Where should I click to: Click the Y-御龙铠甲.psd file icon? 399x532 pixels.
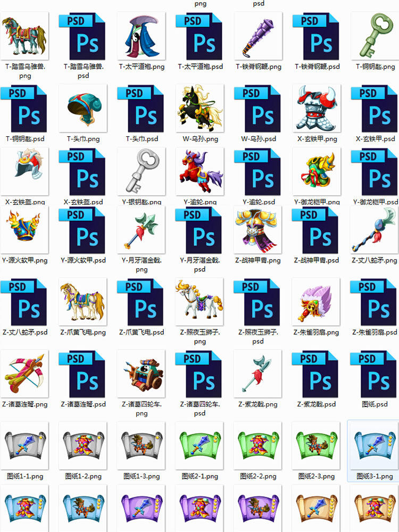click(374, 171)
